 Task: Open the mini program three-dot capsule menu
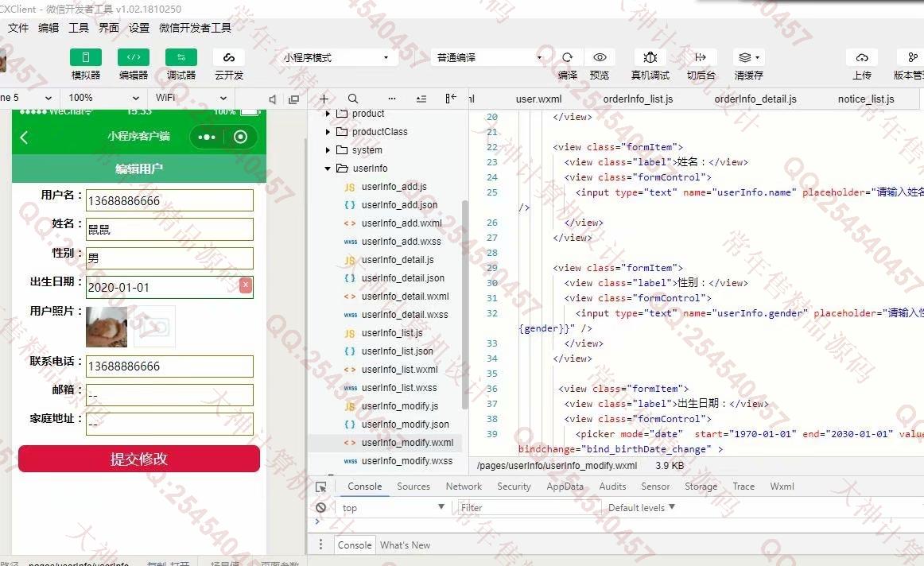click(x=207, y=138)
